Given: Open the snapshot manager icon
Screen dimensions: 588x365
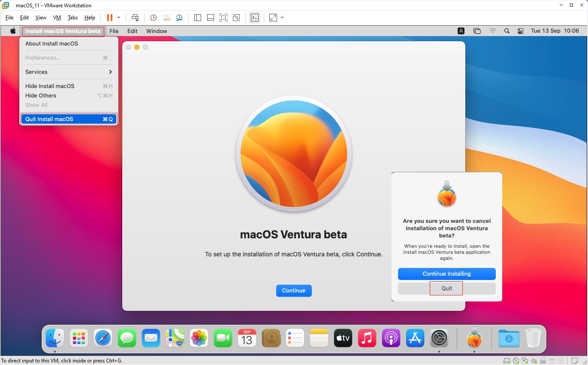Looking at the screenshot, I should [x=179, y=18].
